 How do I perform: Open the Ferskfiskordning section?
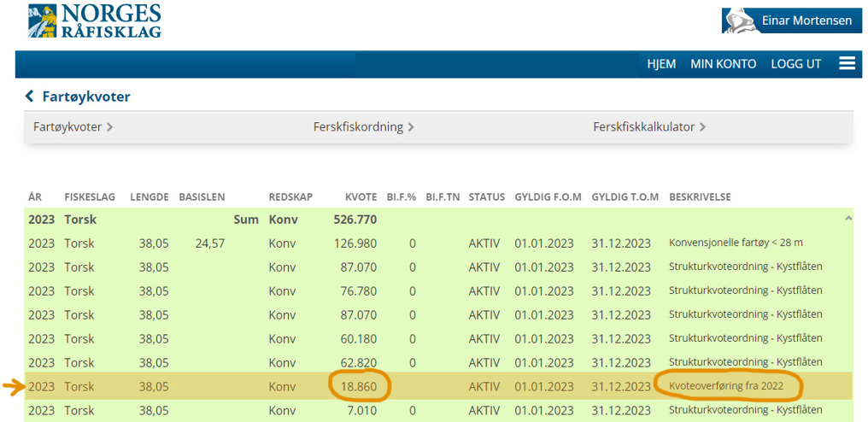coord(364,127)
